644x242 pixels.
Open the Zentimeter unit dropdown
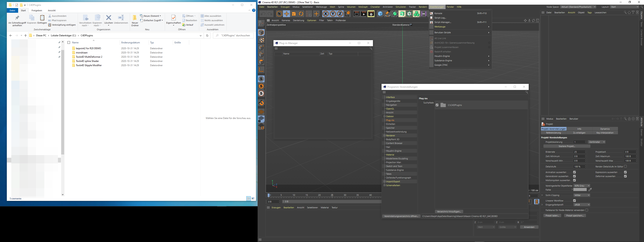(x=597, y=142)
